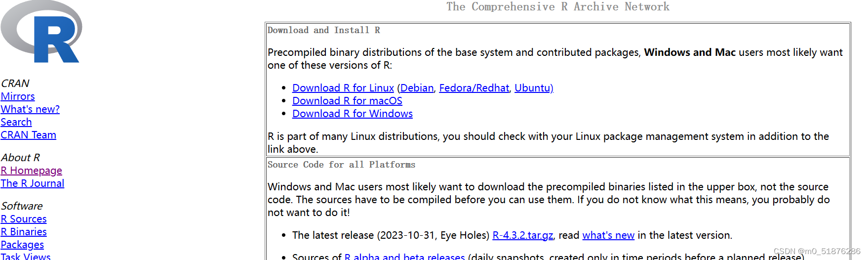Open the Search link in sidebar
868x260 pixels.
tap(16, 122)
